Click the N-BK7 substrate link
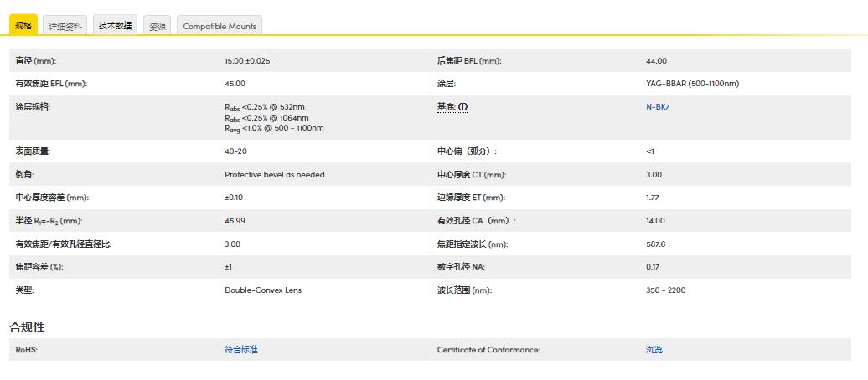The width and height of the screenshot is (868, 380). click(x=658, y=107)
